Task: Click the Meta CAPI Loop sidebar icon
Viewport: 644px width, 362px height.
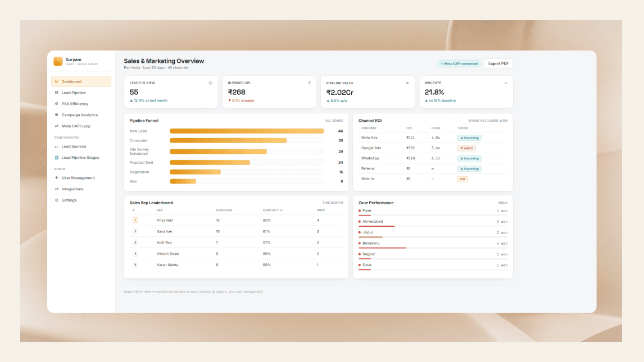Action: (57, 126)
